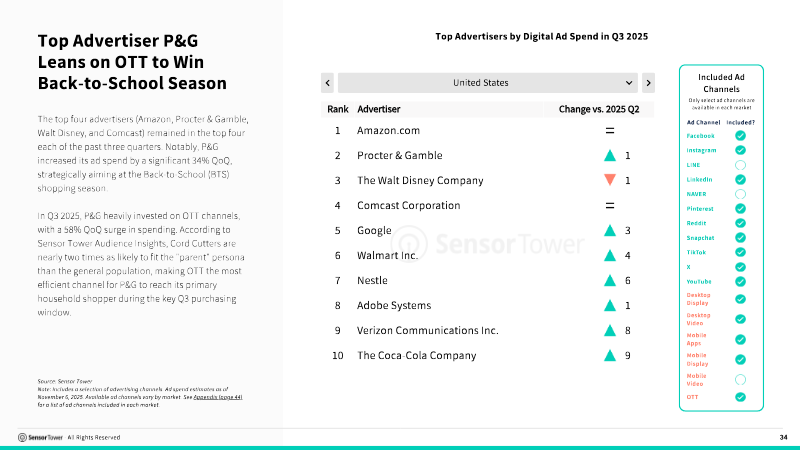Screen dimensions: 800x450
Task: Click the green up triangle for Procter & Gamble
Action: [x=608, y=156]
